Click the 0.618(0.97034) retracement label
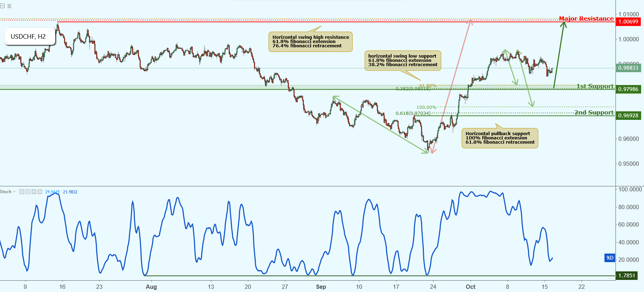644x292 pixels. click(413, 113)
